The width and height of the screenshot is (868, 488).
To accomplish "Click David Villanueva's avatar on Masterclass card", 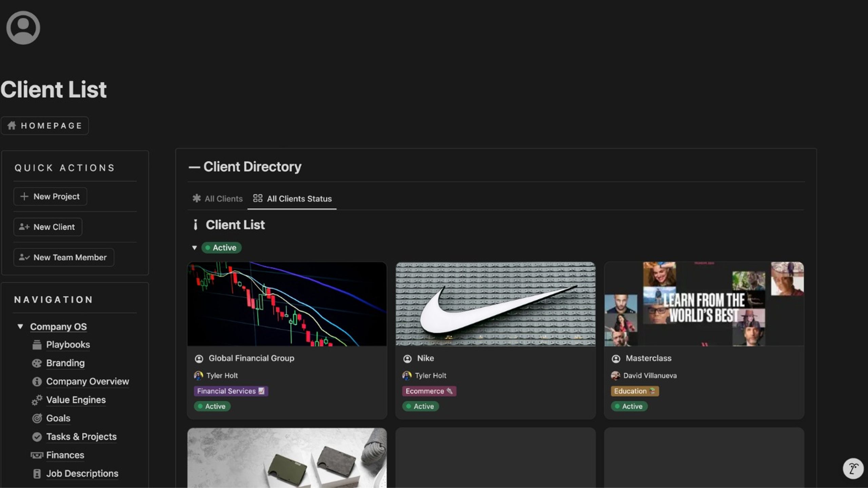I will (x=615, y=375).
